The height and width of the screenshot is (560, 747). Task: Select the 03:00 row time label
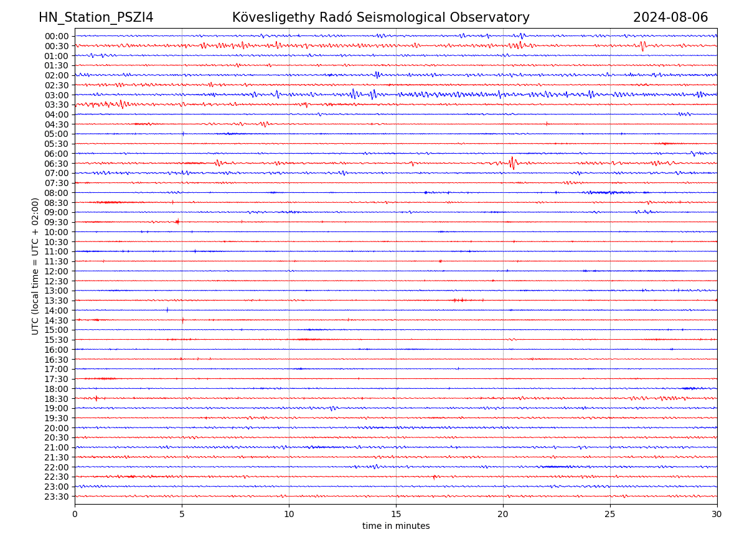pos(57,95)
